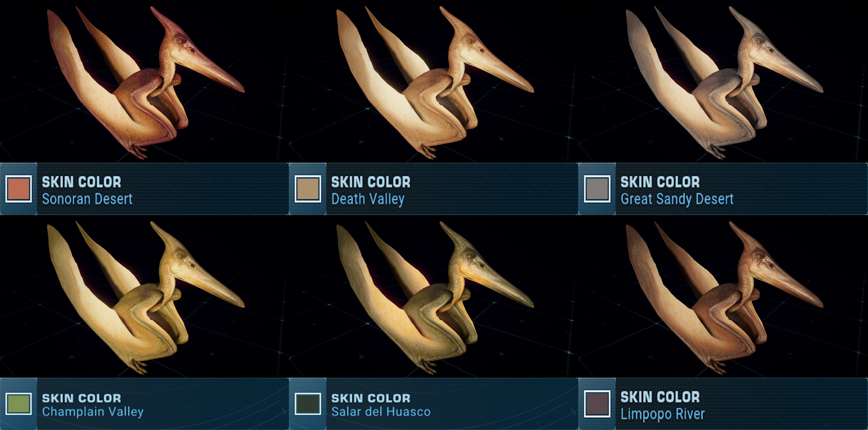Image resolution: width=868 pixels, height=430 pixels.
Task: Click the Salar del Huasco skin label
Action: click(x=381, y=411)
